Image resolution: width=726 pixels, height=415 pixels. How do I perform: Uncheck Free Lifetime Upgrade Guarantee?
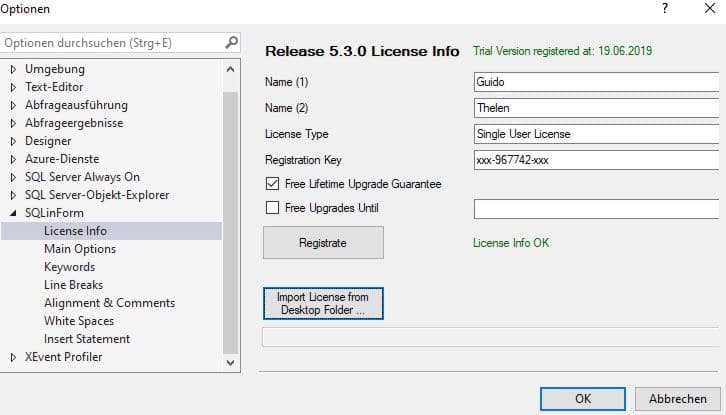coord(272,184)
